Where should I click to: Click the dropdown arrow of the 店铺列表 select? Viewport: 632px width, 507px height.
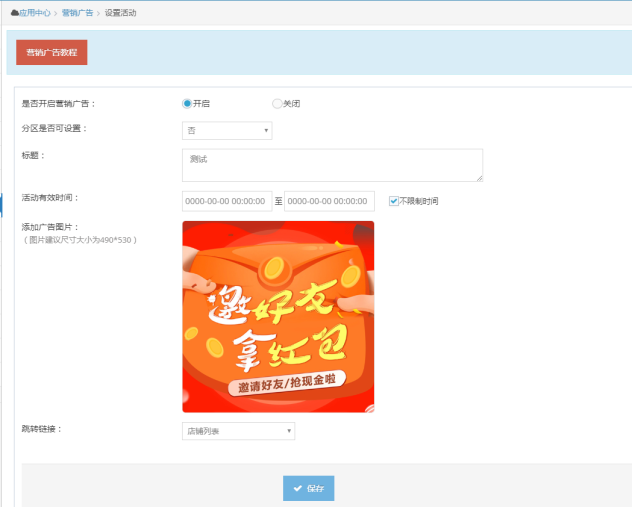(x=289, y=431)
